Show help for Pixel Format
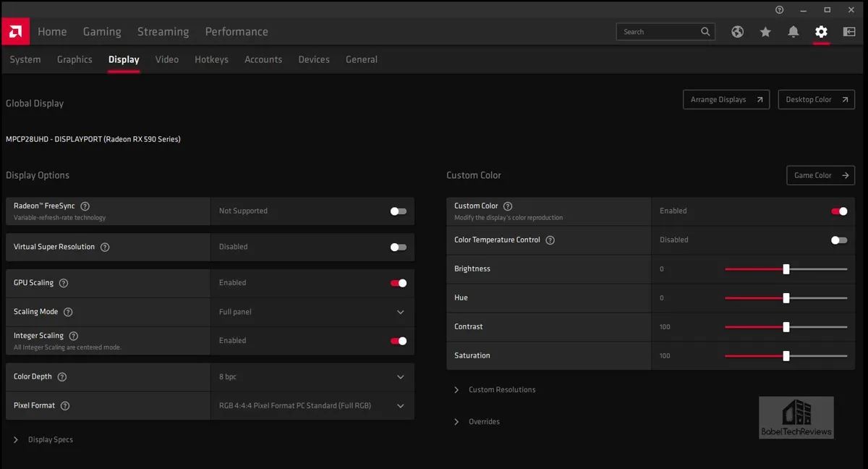Screen dimensions: 868x469 (65, 406)
